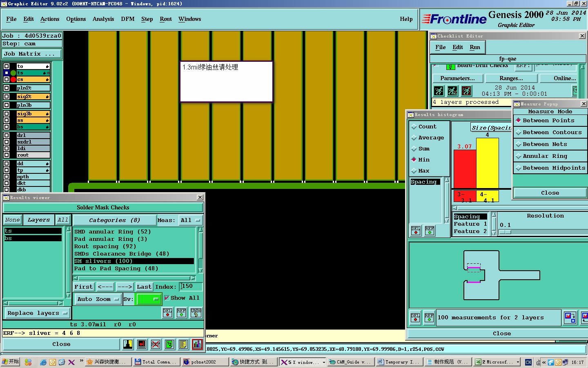Click the Index input field showing 150
The width and height of the screenshot is (588, 368).
click(x=191, y=287)
